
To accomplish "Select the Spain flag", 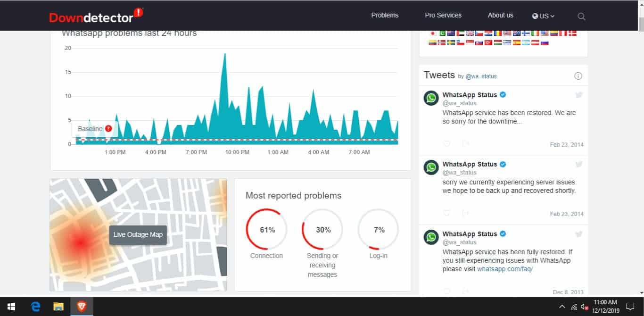I will pos(517,42).
